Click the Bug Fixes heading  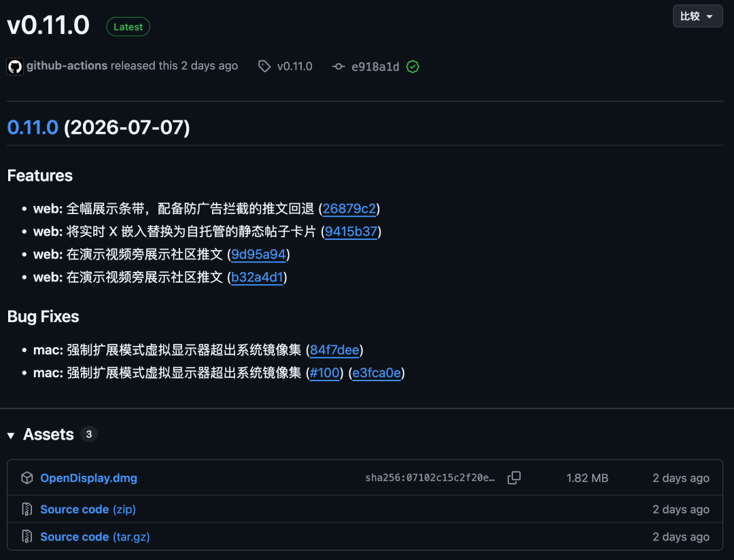tap(43, 317)
